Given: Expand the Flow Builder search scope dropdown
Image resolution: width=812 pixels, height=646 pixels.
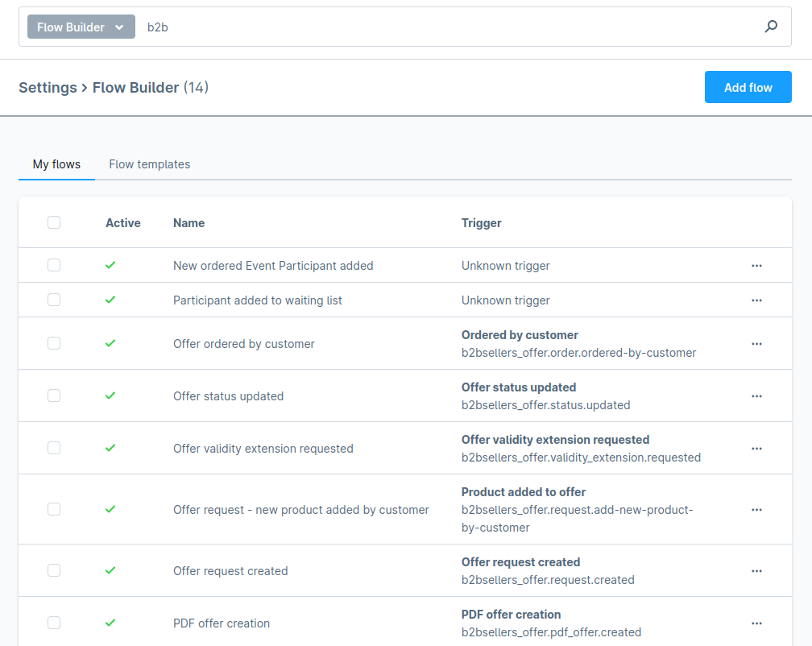Looking at the screenshot, I should [81, 27].
